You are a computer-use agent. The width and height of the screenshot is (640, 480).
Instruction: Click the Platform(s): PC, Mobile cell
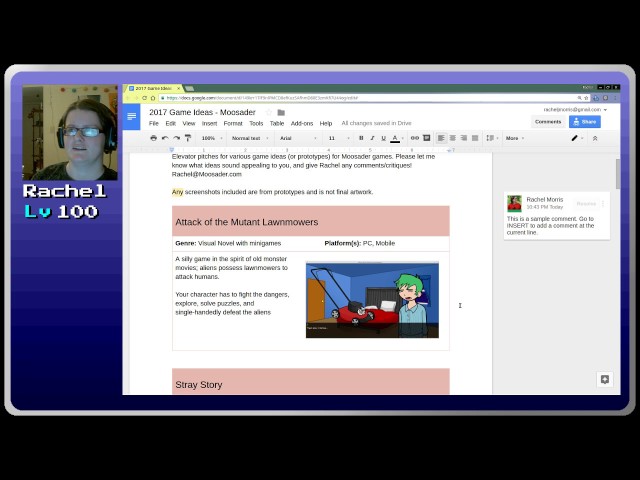click(x=360, y=243)
